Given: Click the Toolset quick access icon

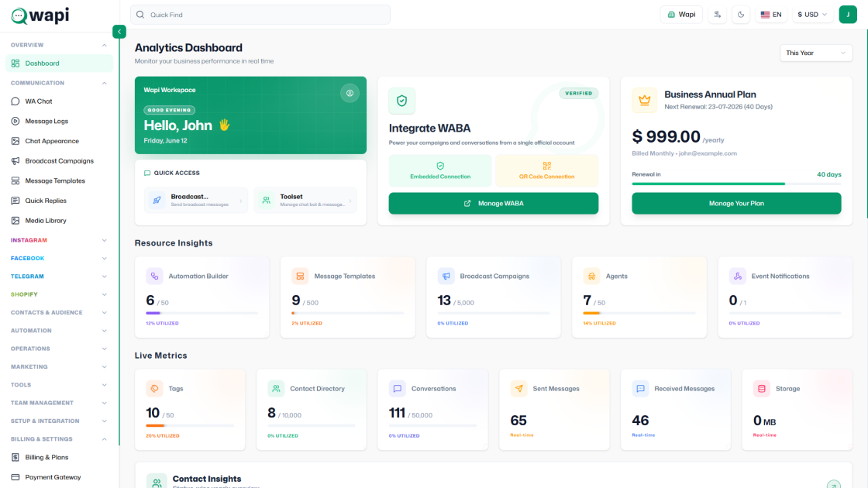Looking at the screenshot, I should (267, 201).
